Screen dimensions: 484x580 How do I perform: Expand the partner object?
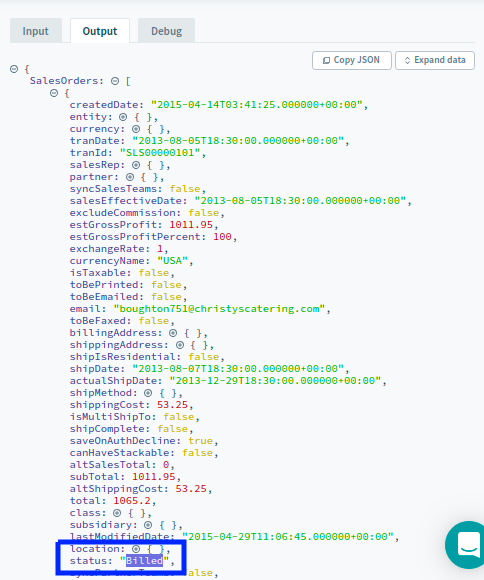coord(130,177)
